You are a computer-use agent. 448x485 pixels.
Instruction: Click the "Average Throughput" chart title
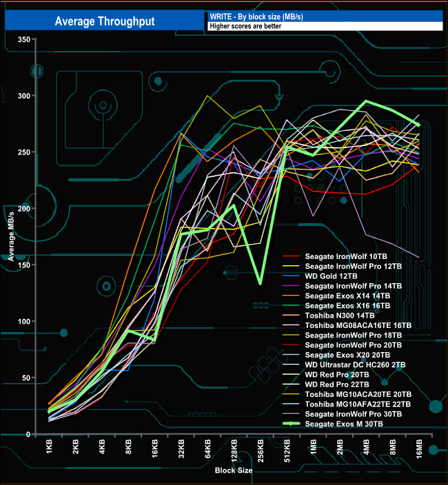coord(105,21)
